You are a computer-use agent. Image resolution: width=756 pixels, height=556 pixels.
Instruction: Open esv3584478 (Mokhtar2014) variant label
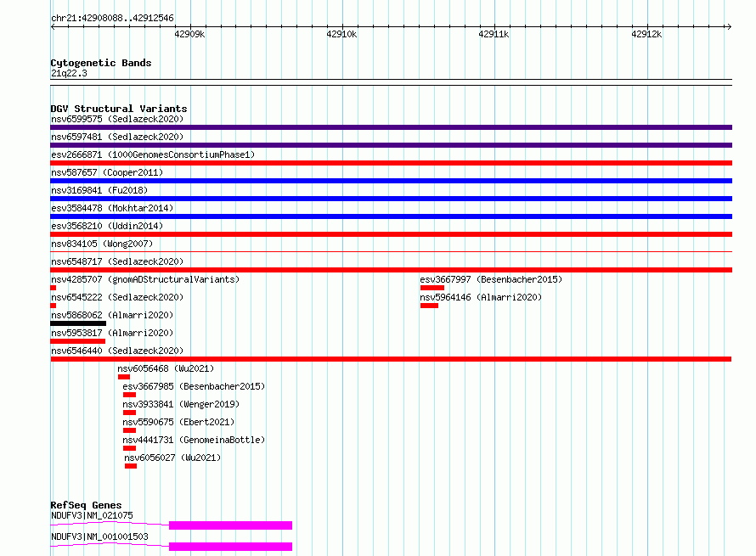pos(112,208)
